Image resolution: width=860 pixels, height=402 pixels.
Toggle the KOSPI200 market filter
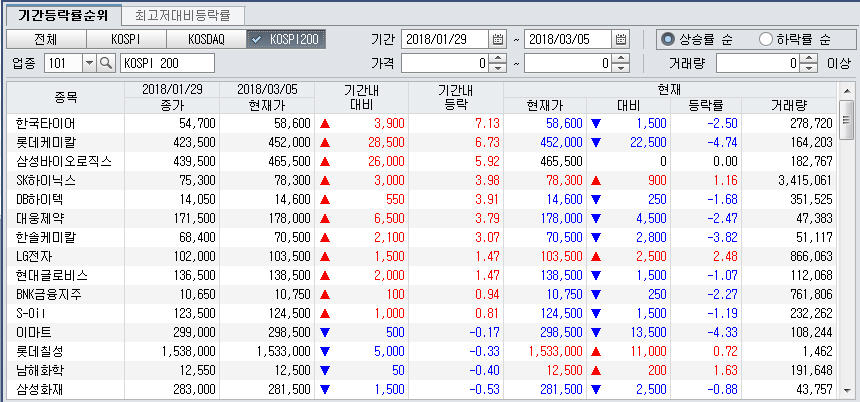tap(286, 39)
